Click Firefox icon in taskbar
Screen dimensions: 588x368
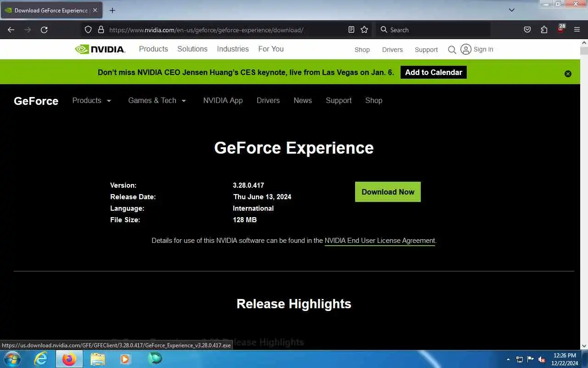[x=69, y=359]
